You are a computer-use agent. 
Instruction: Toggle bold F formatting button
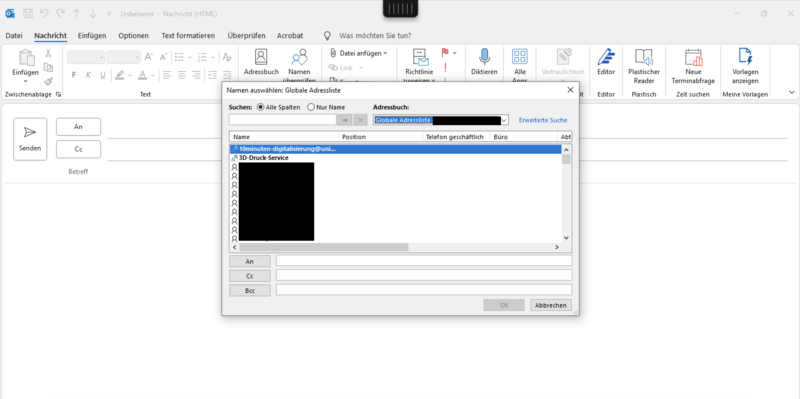click(74, 75)
